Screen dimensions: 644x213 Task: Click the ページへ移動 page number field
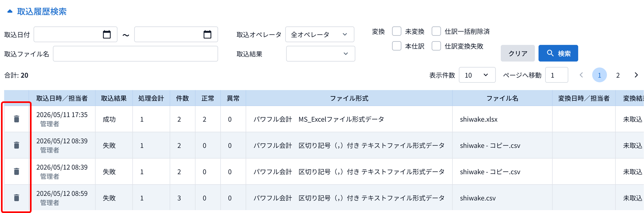click(x=556, y=75)
